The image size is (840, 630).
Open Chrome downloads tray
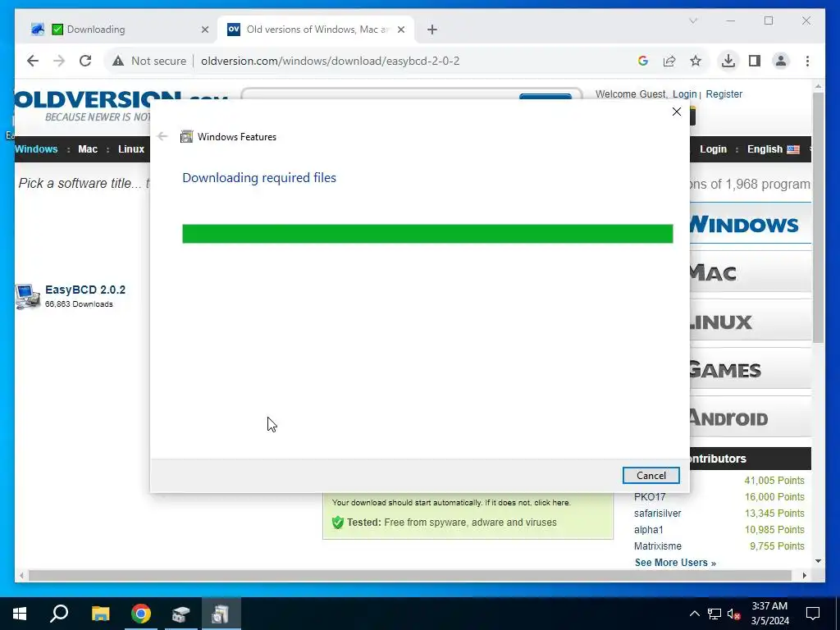click(x=728, y=61)
